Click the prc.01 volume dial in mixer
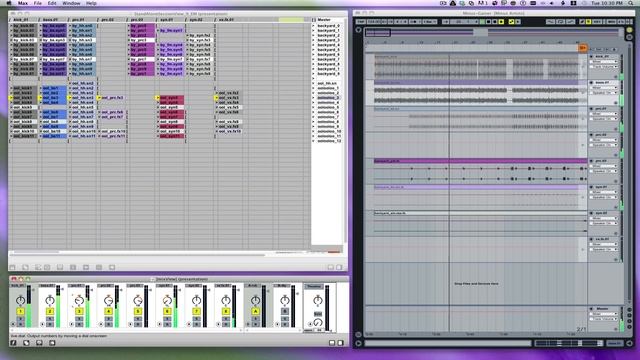 (79, 300)
